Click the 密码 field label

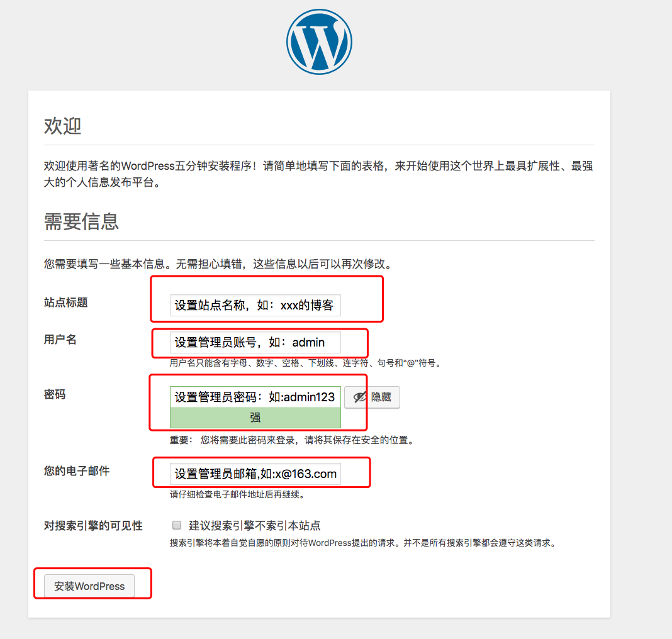coord(55,394)
